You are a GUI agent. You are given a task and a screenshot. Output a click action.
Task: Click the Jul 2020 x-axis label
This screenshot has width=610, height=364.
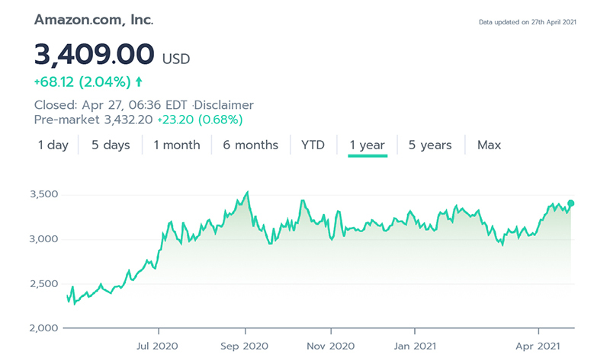click(x=157, y=346)
